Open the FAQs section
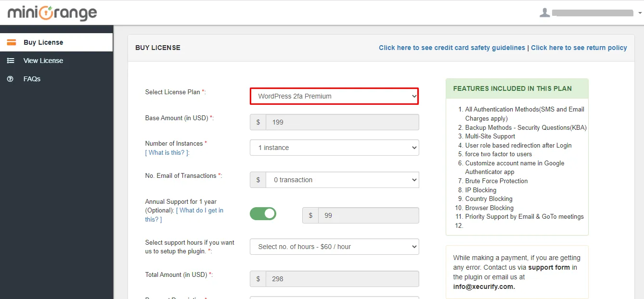 click(x=32, y=79)
